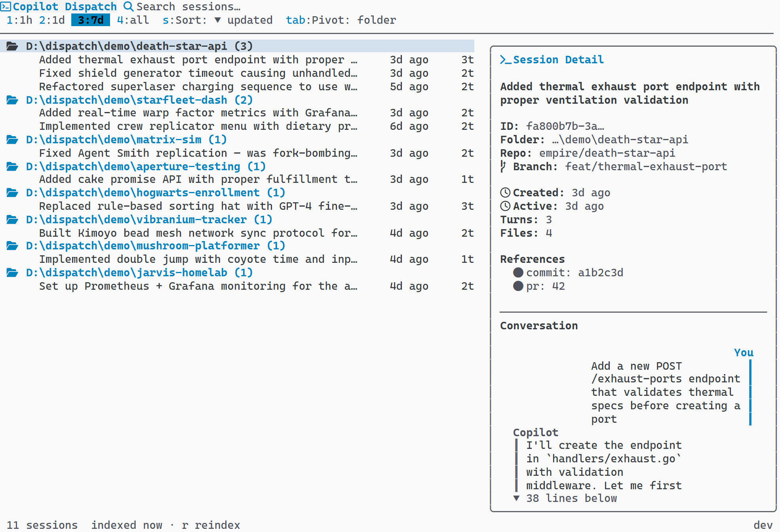The image size is (780, 532).
Task: Click the Copilot Dispatch terminal icon
Action: 6,6
